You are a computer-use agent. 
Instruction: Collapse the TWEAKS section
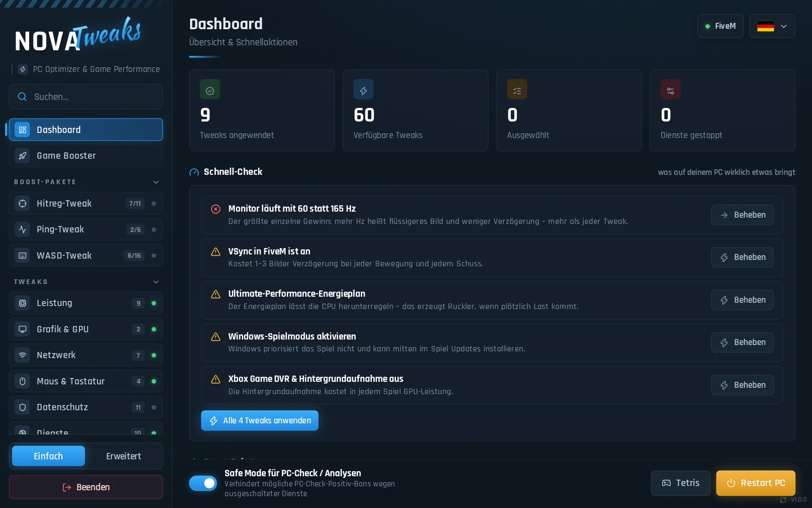156,282
